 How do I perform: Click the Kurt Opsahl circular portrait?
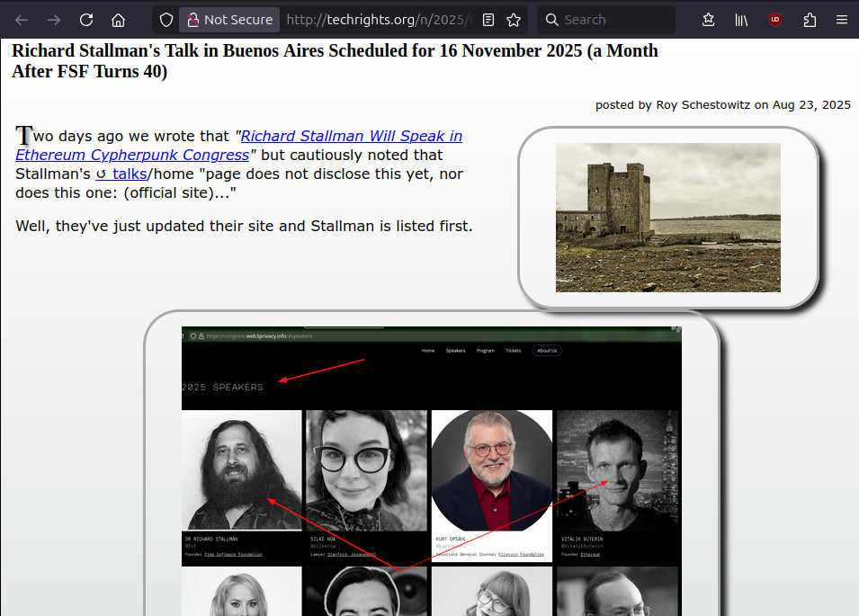point(492,470)
